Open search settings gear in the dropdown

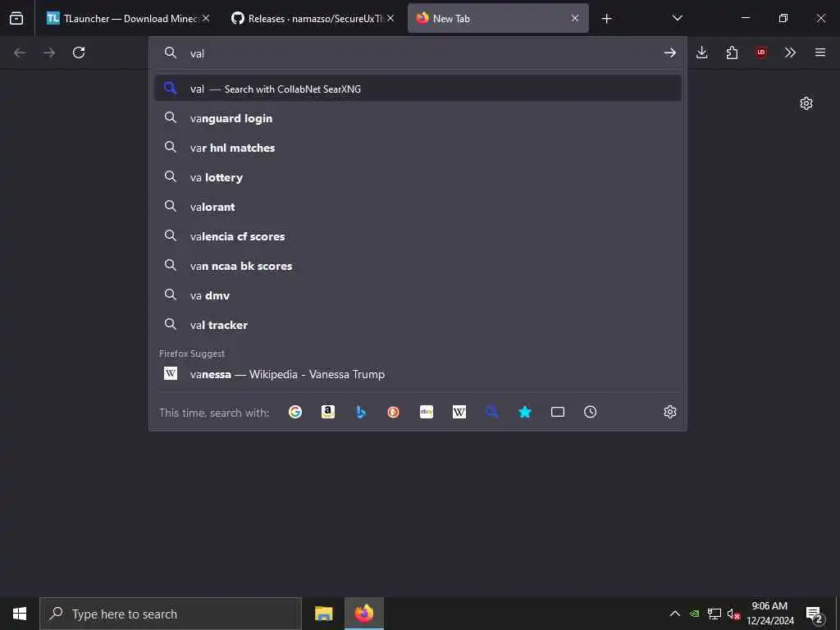[670, 412]
